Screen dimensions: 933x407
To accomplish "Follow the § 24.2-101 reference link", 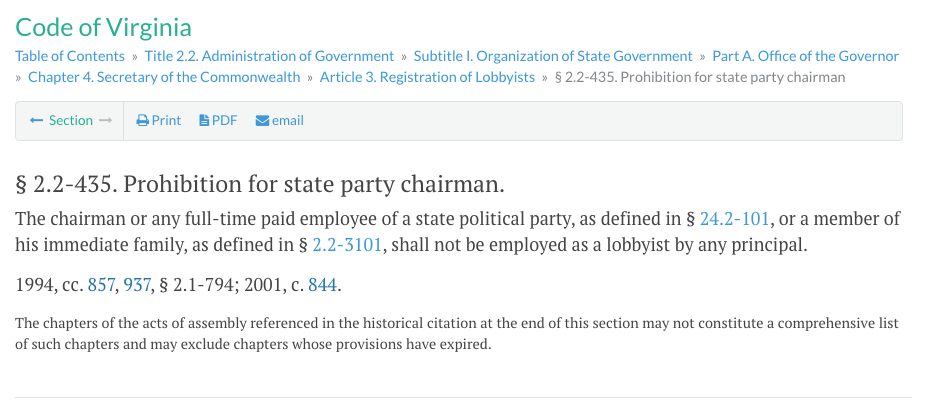I will 735,219.
